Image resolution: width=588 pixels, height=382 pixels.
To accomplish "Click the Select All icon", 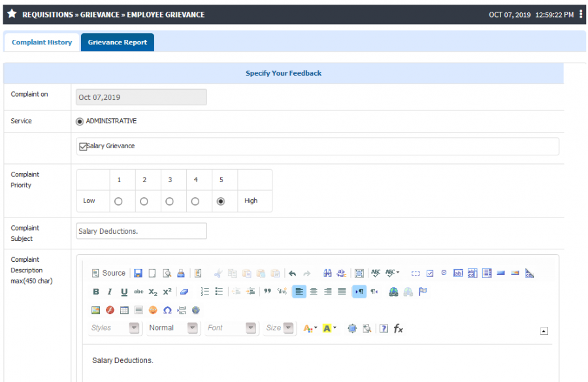I will pos(359,274).
